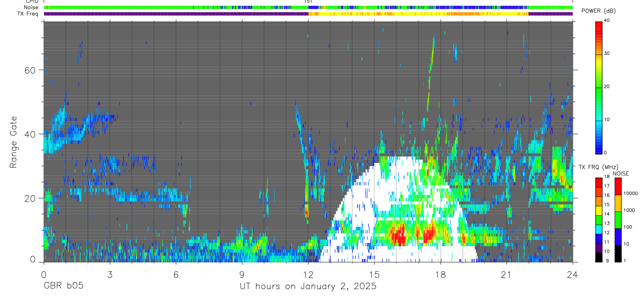Screen dimensions: 644x297
Task: Click the POWER (dB) gradient colorbar
Action: click(x=598, y=87)
